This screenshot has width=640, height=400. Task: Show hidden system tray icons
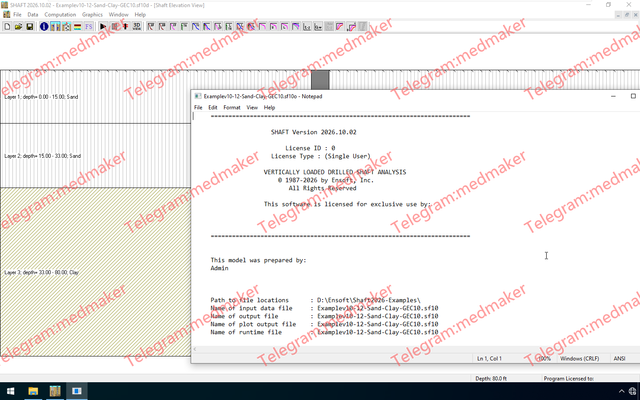(x=622, y=391)
